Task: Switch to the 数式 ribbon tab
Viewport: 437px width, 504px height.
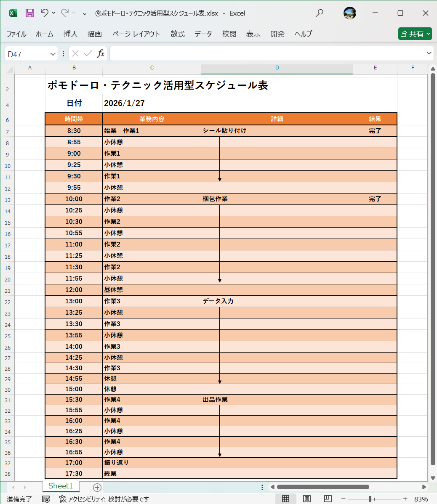Action: point(177,34)
